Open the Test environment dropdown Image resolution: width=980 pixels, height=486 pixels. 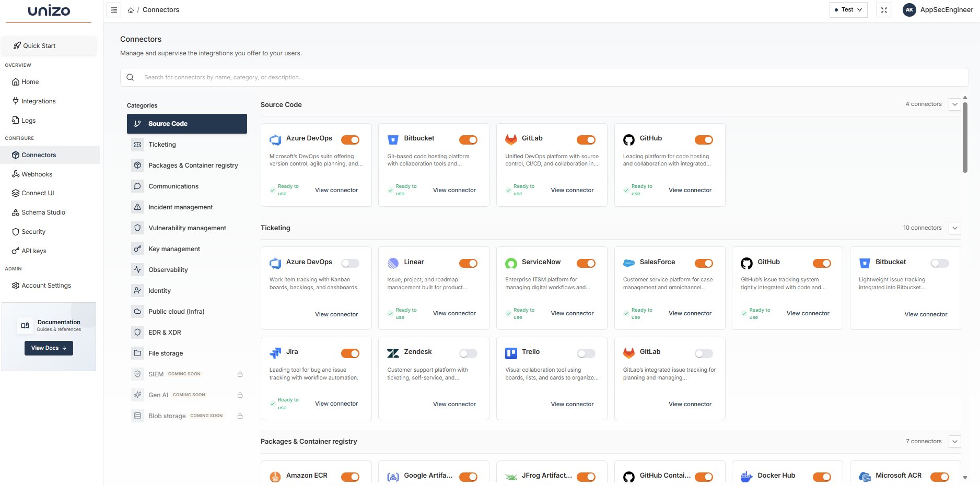click(848, 10)
